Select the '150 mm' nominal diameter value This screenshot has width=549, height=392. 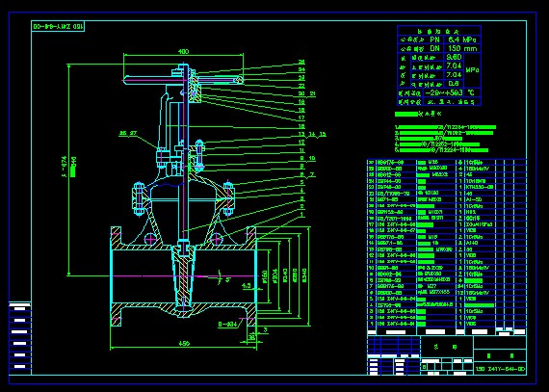click(462, 48)
